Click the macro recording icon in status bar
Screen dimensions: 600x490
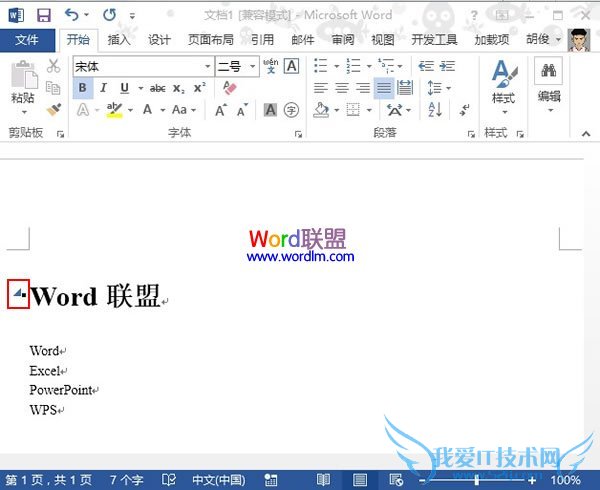pos(271,480)
